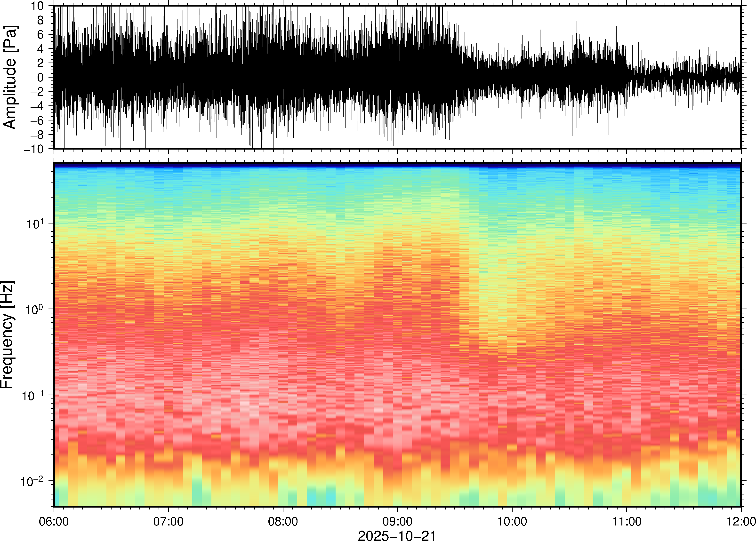Click the 08:00 time axis label
The width and height of the screenshot is (756, 541).
pos(283,521)
